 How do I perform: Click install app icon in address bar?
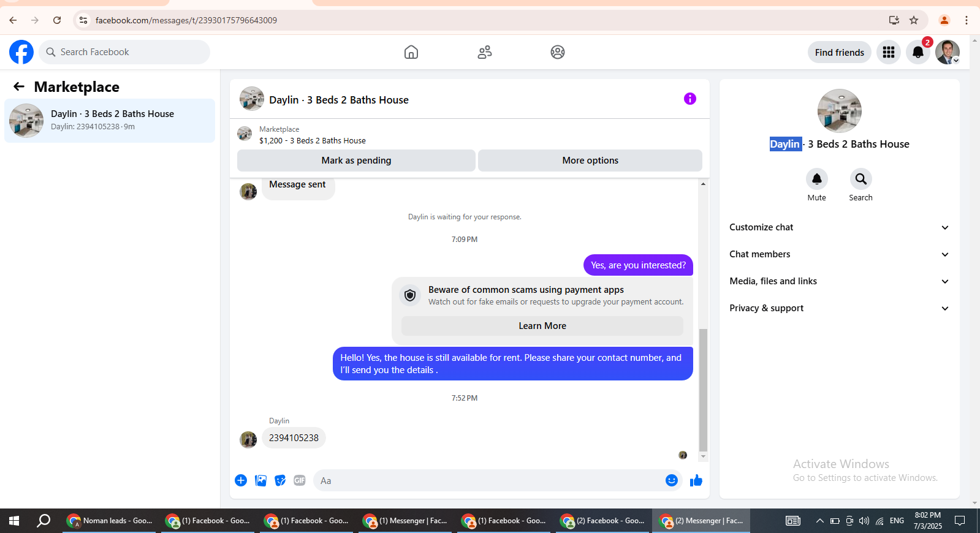[894, 20]
